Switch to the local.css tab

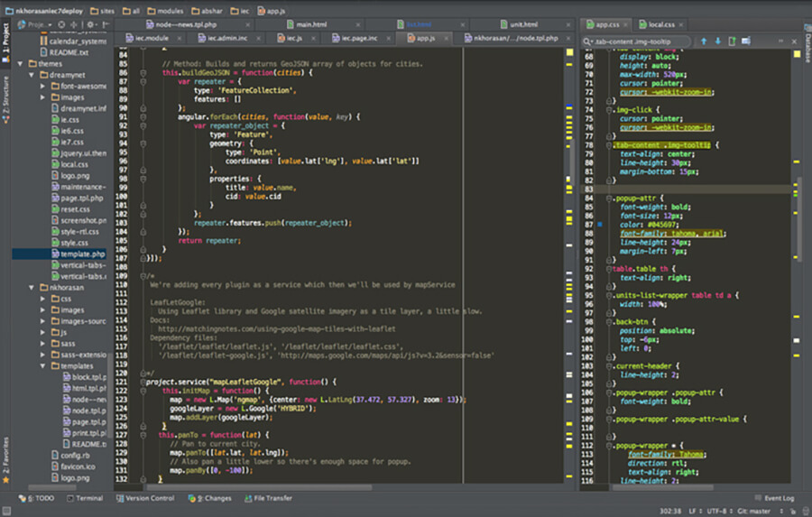tap(661, 24)
